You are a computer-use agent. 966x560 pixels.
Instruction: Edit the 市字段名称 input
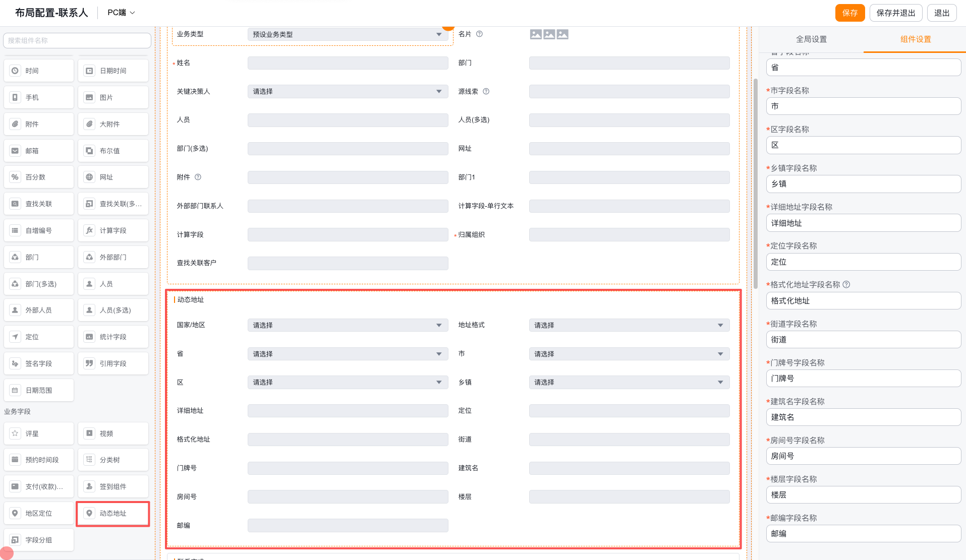tap(863, 106)
